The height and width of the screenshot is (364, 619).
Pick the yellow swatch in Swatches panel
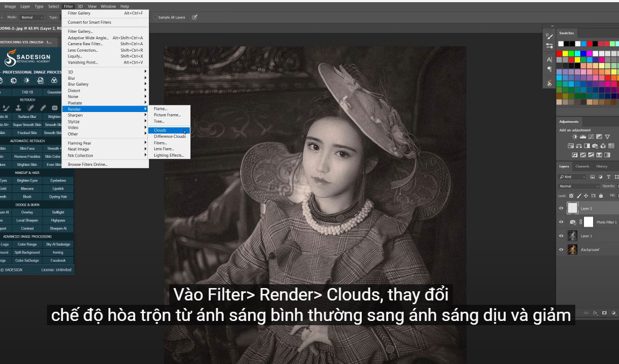[x=566, y=53]
